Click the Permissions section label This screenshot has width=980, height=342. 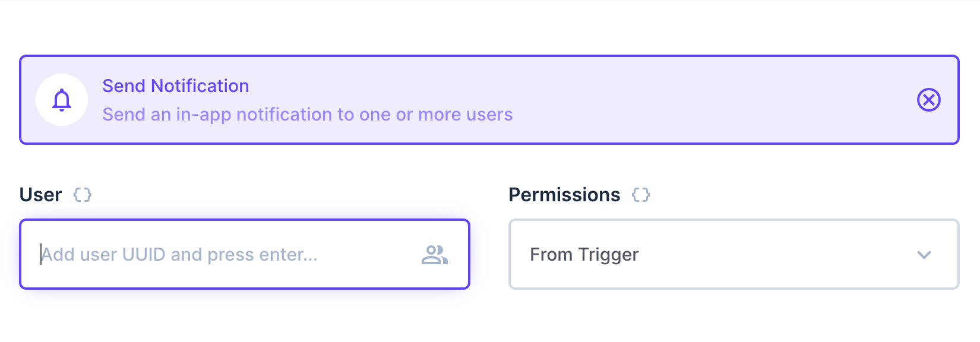(x=565, y=194)
